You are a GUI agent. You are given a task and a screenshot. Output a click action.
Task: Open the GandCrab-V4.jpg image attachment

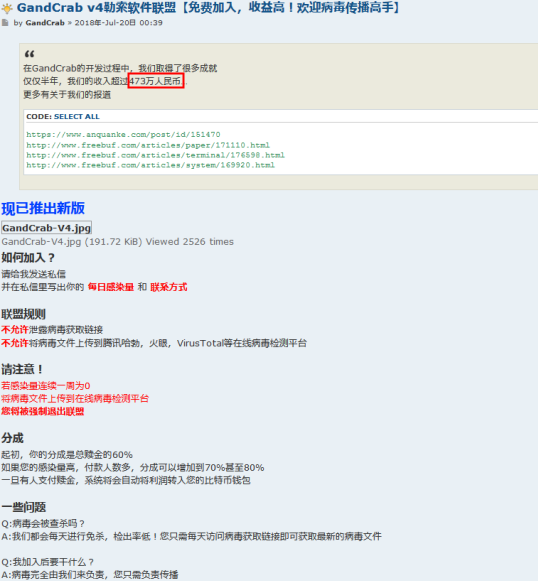pos(46,228)
